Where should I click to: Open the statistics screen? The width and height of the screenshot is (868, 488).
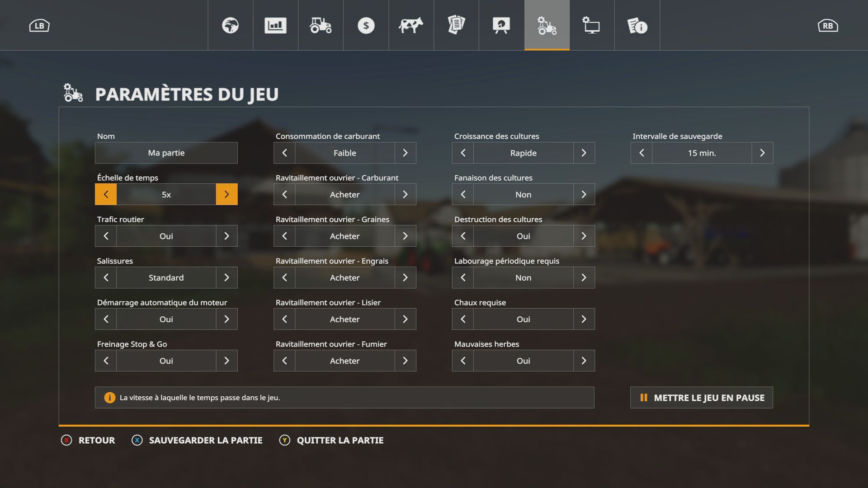pyautogui.click(x=275, y=26)
